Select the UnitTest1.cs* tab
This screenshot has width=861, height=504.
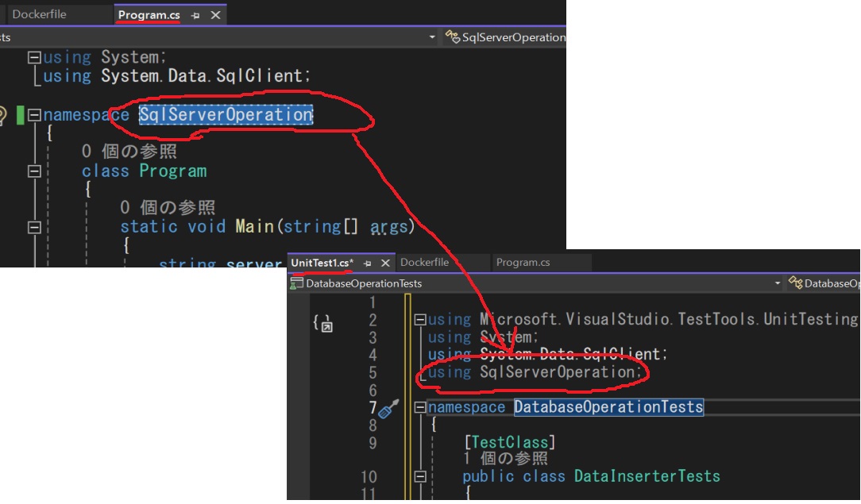(x=322, y=263)
